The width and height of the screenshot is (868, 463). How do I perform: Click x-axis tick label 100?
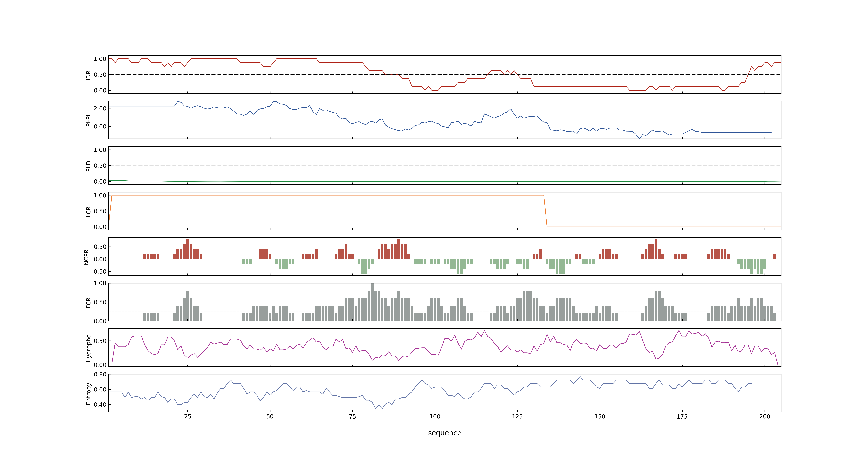point(435,416)
